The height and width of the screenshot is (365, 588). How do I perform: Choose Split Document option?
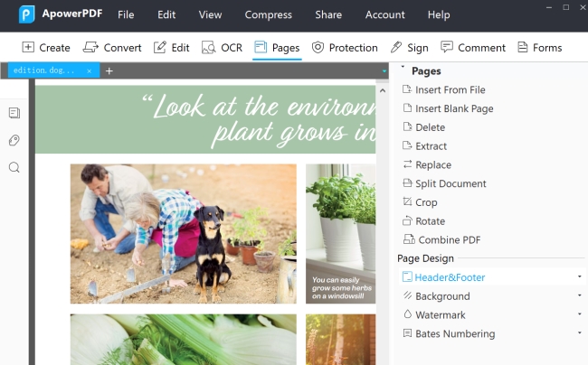click(450, 183)
